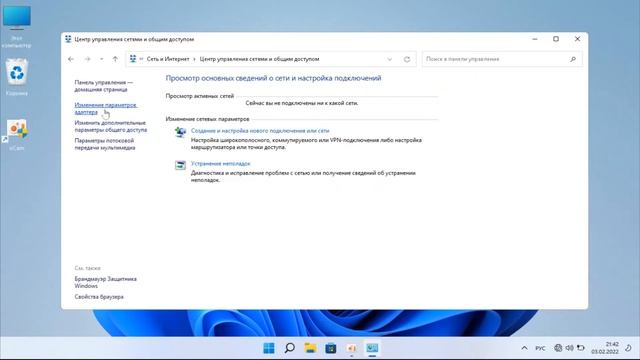Expand the address bar history dropdown
This screenshot has height=360, width=640.
389,59
